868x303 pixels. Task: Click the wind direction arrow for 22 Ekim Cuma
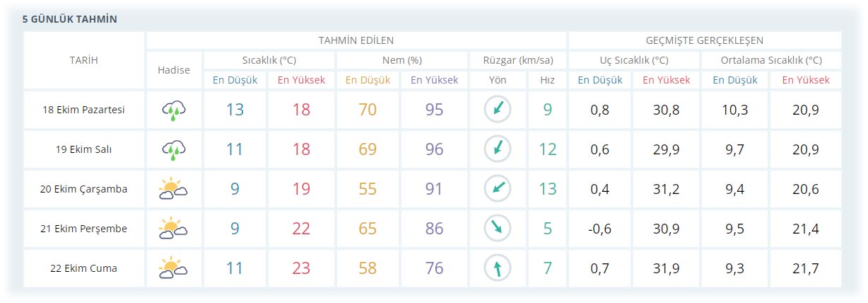(x=498, y=268)
